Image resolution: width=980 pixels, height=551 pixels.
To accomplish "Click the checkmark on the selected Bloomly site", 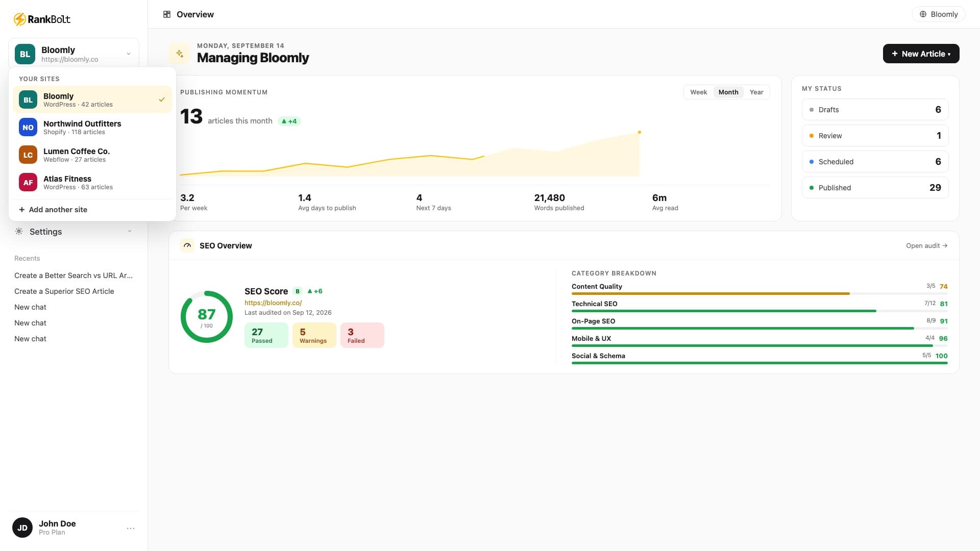I will tap(162, 99).
